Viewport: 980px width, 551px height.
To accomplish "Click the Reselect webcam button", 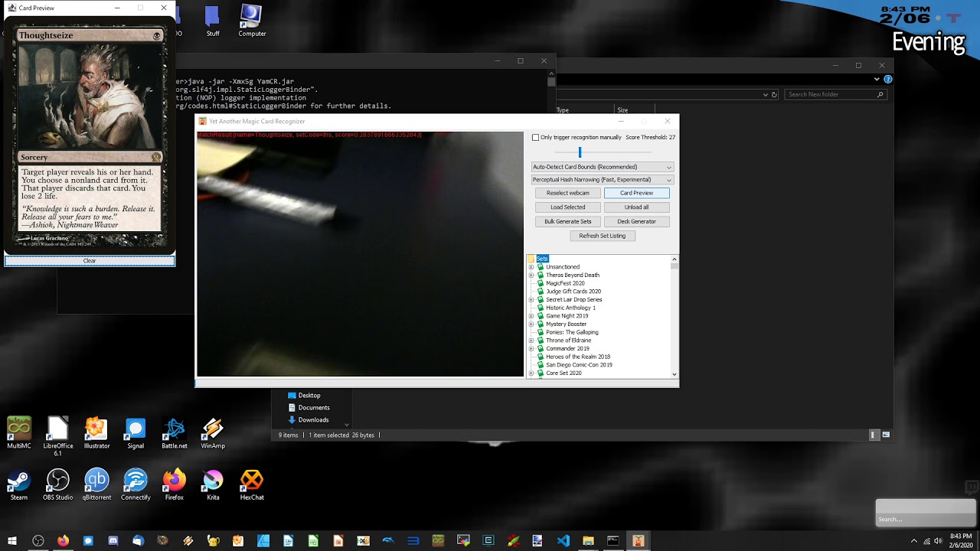I will coord(567,193).
